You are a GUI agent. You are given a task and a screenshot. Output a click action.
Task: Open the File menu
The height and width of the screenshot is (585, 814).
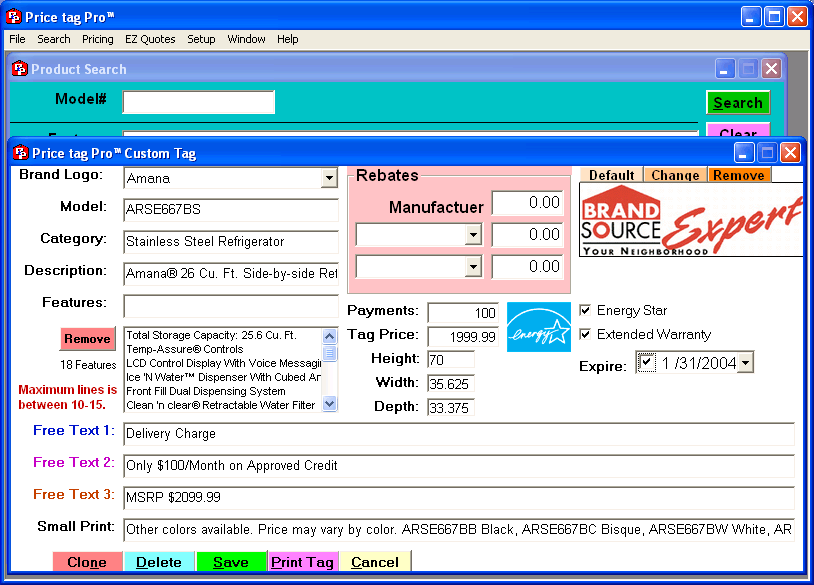click(17, 39)
